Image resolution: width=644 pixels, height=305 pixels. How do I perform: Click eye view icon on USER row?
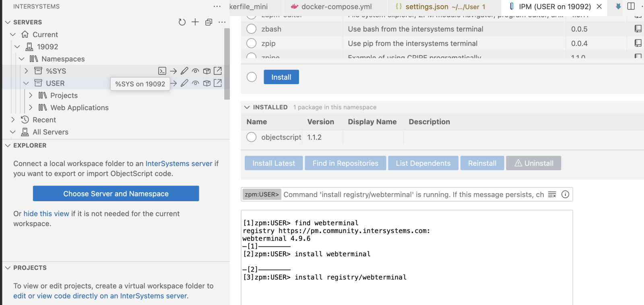click(196, 83)
